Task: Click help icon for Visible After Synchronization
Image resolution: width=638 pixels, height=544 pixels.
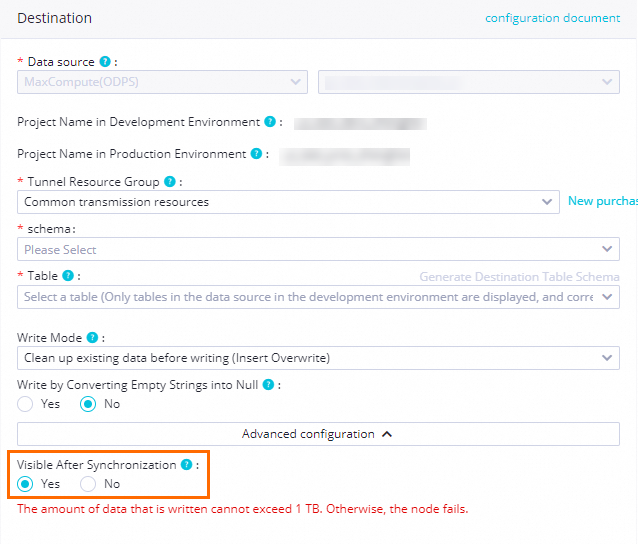Action: 186,465
